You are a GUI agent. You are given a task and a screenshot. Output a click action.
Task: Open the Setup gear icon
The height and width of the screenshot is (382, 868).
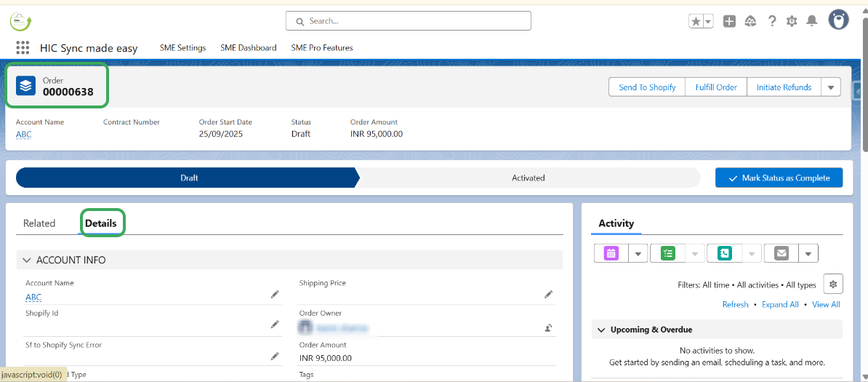tap(792, 21)
